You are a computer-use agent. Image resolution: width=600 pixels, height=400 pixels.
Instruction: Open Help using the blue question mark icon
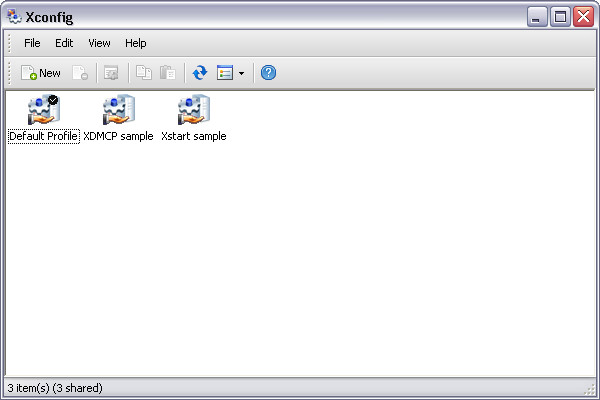pos(268,73)
